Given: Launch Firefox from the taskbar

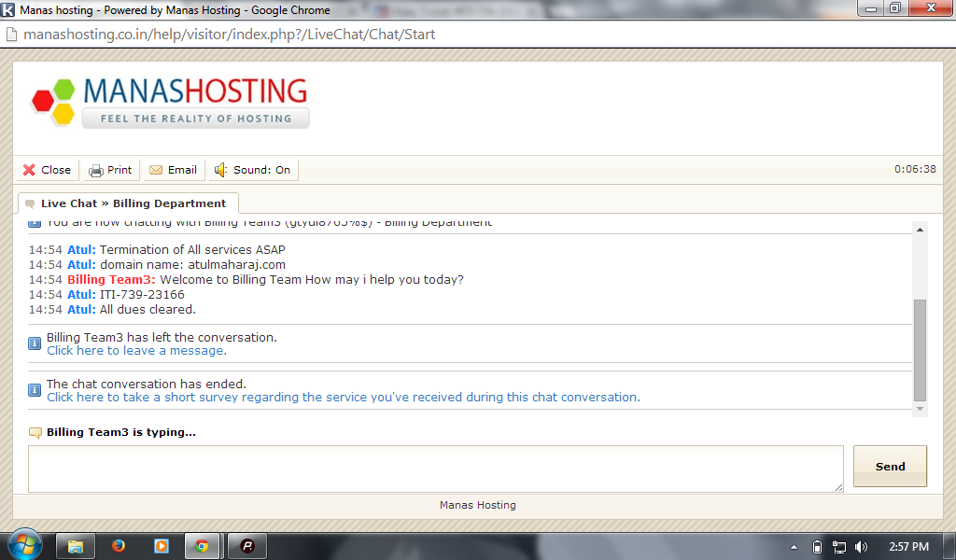Looking at the screenshot, I should (119, 545).
